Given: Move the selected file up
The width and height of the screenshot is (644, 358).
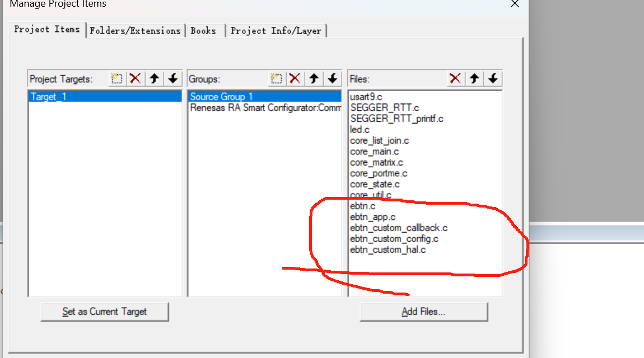Looking at the screenshot, I should tap(474, 79).
